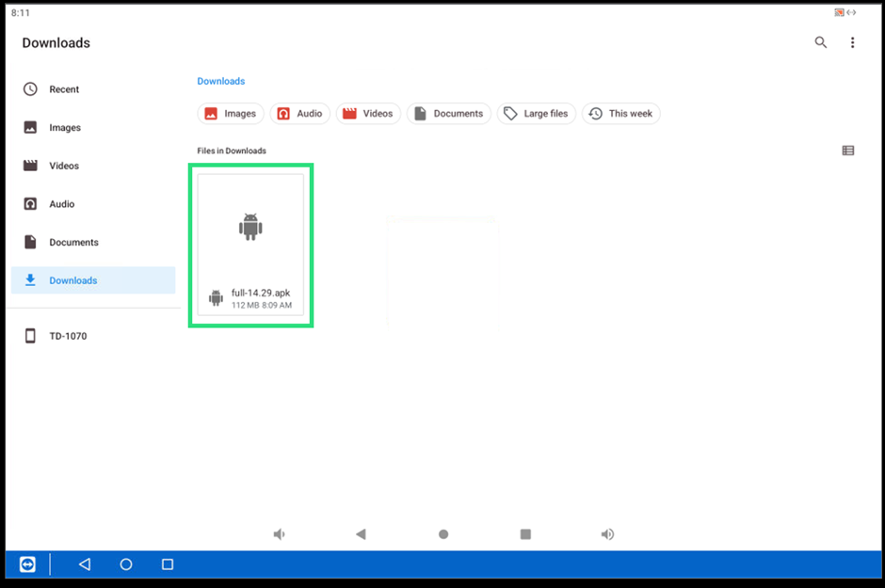Click the 8:11 status bar clock

coord(21,12)
